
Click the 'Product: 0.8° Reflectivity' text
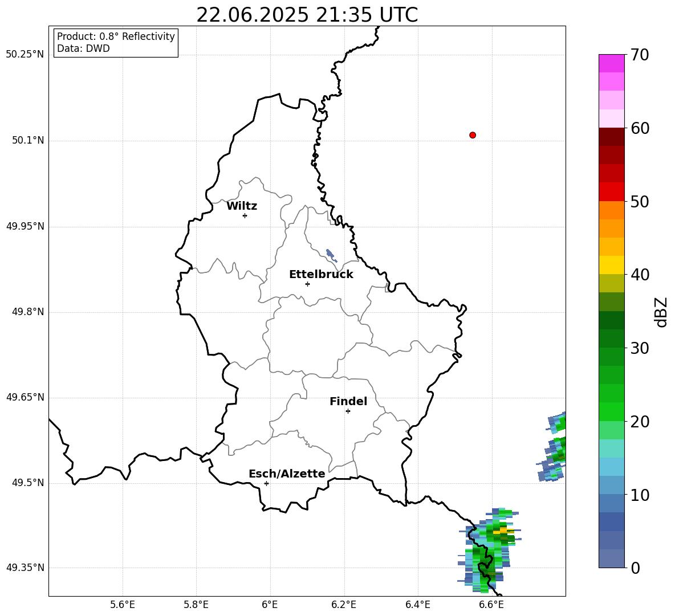tap(116, 36)
